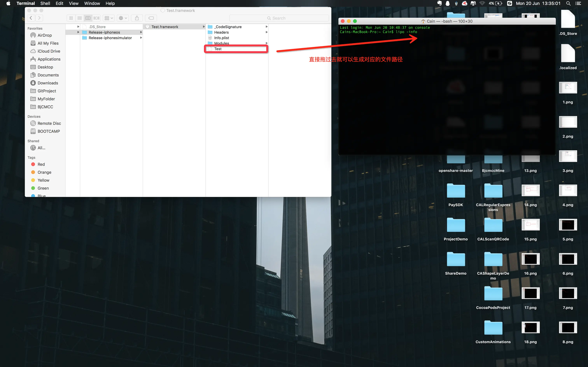Open Spotlight search in menu bar
588x367 pixels.
pos(568,3)
